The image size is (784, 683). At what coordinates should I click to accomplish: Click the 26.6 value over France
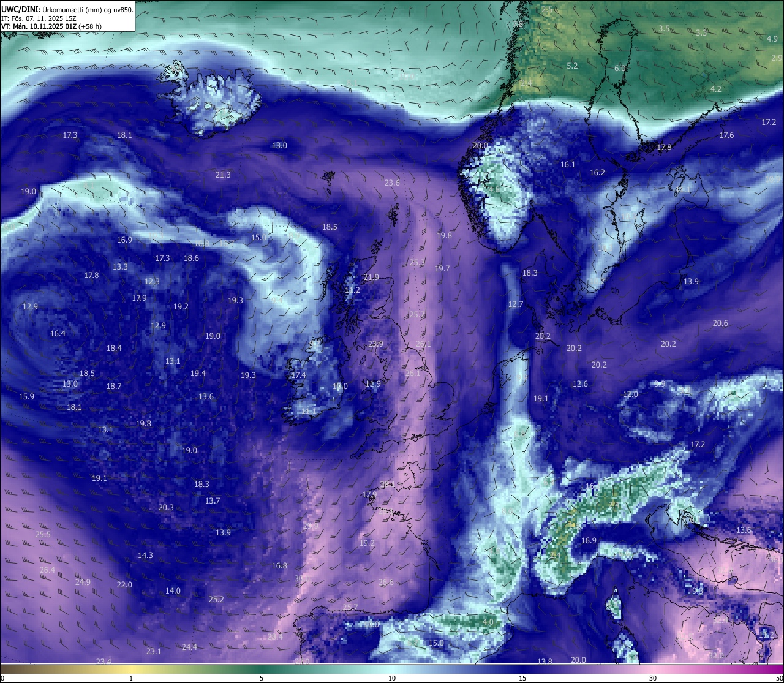click(386, 582)
